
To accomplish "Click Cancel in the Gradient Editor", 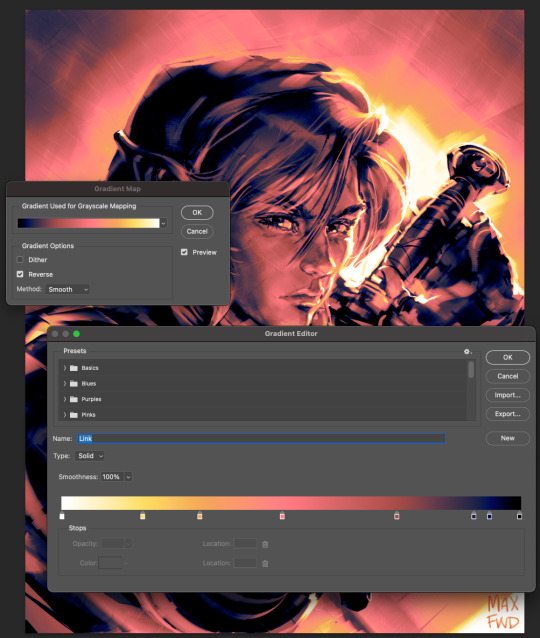I will pos(508,376).
